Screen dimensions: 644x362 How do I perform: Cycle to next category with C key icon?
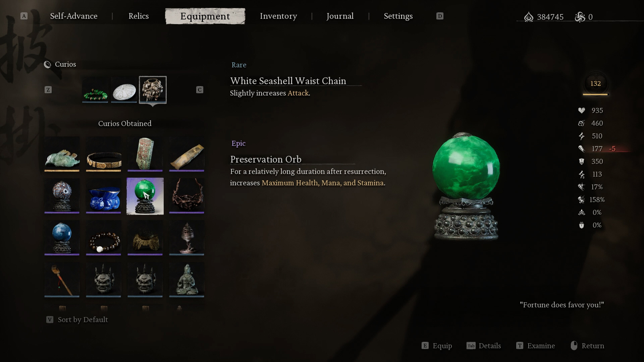pos(200,90)
